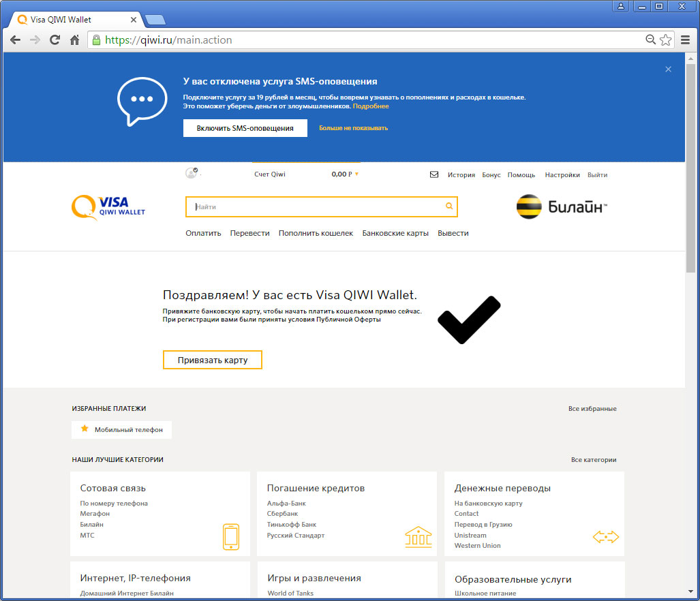Select the Перевести navigation item
The height and width of the screenshot is (601, 700).
(x=249, y=233)
